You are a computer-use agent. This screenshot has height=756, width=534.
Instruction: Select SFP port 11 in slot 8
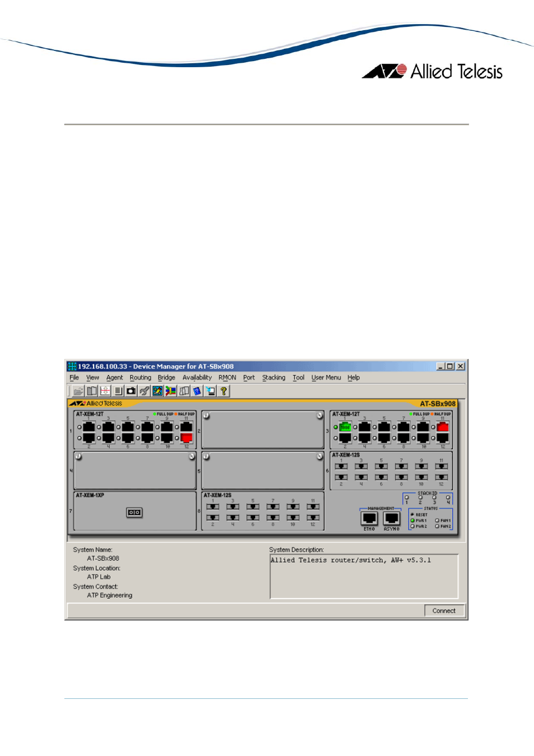(x=313, y=507)
